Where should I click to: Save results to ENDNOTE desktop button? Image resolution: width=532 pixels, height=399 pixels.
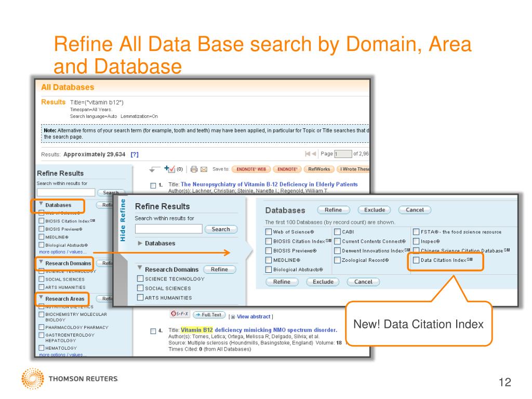pos(287,169)
